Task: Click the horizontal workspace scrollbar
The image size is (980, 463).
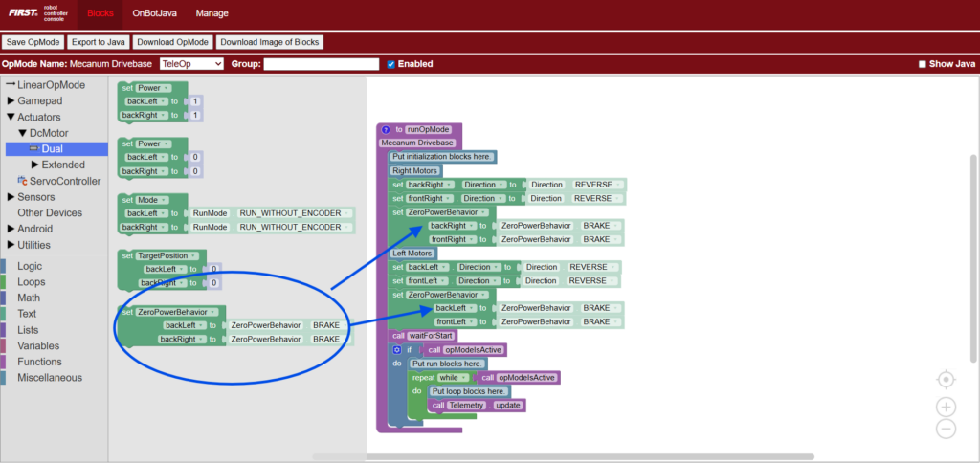Action: coord(563,456)
